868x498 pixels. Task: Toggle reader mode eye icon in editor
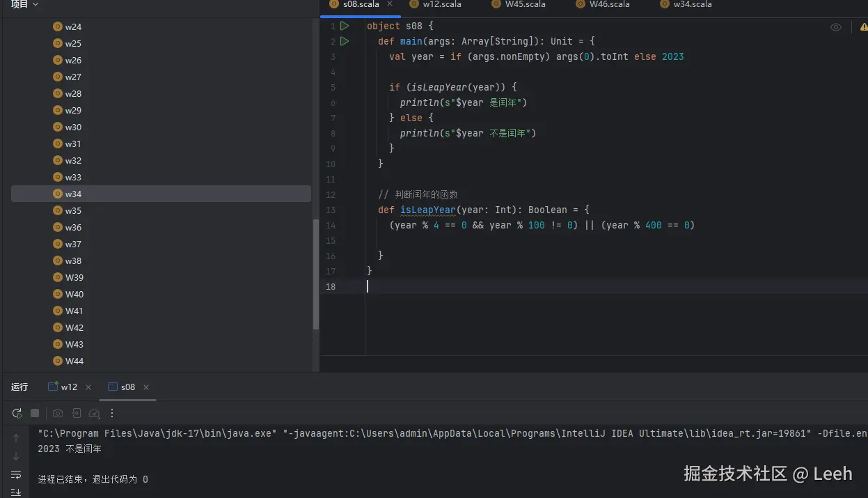tap(836, 27)
